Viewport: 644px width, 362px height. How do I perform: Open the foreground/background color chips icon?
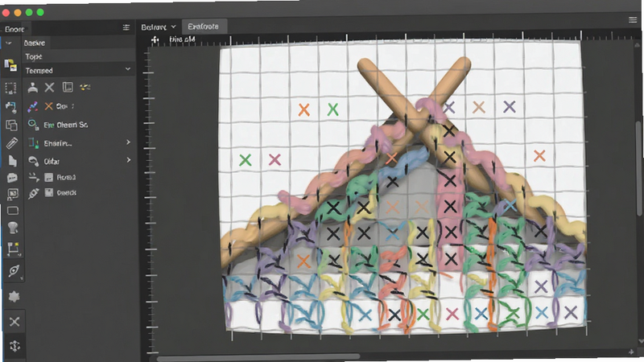click(x=10, y=65)
